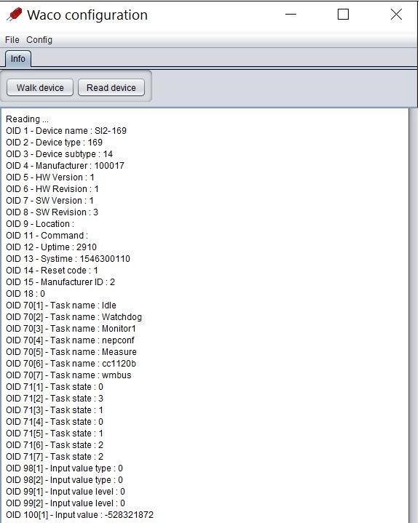Screen dimensions: 420x523
Task: Select line 'OID 71[1] - Task state : 0'
Action: coord(55,387)
